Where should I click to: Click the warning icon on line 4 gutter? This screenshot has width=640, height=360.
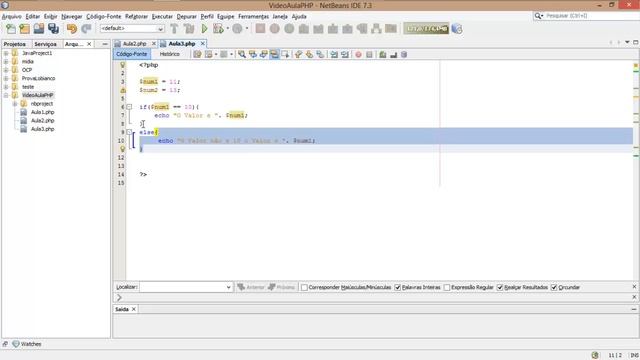[123, 90]
